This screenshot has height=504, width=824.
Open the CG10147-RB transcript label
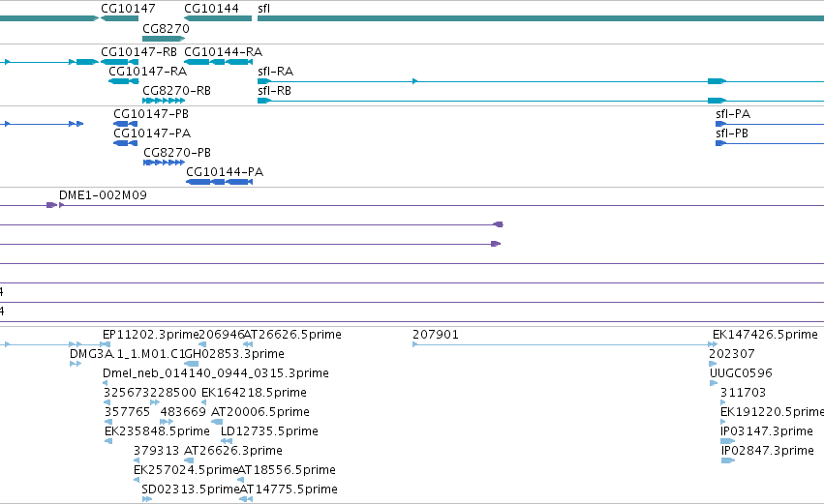[138, 51]
